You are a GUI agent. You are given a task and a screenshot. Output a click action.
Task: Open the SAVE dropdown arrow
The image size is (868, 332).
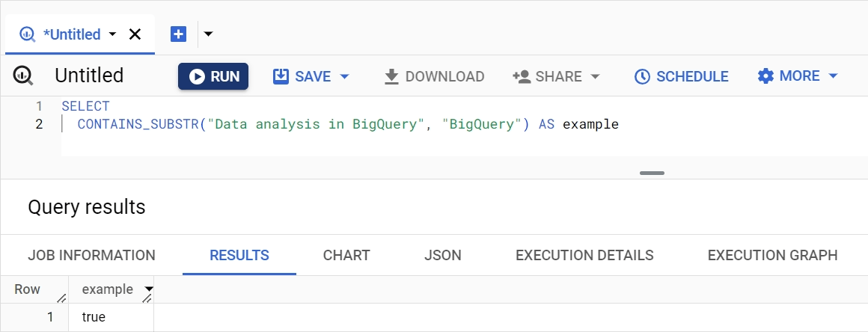coord(344,76)
